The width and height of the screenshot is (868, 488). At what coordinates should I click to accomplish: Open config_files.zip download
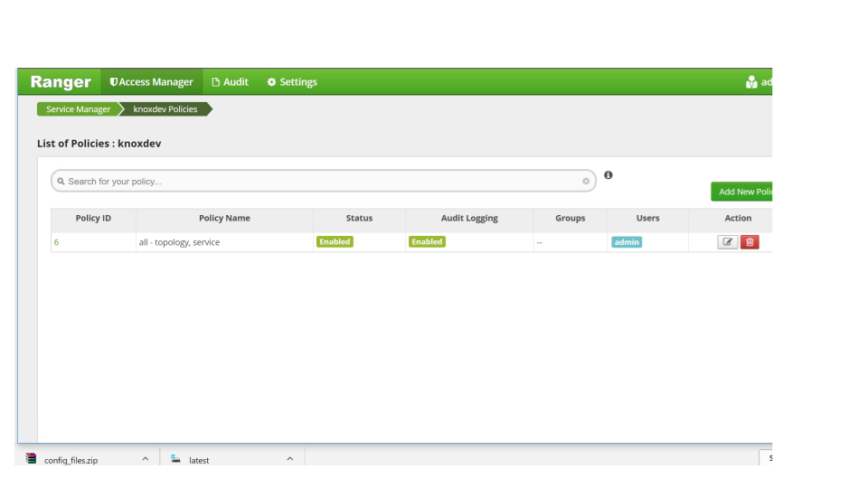coord(71,460)
